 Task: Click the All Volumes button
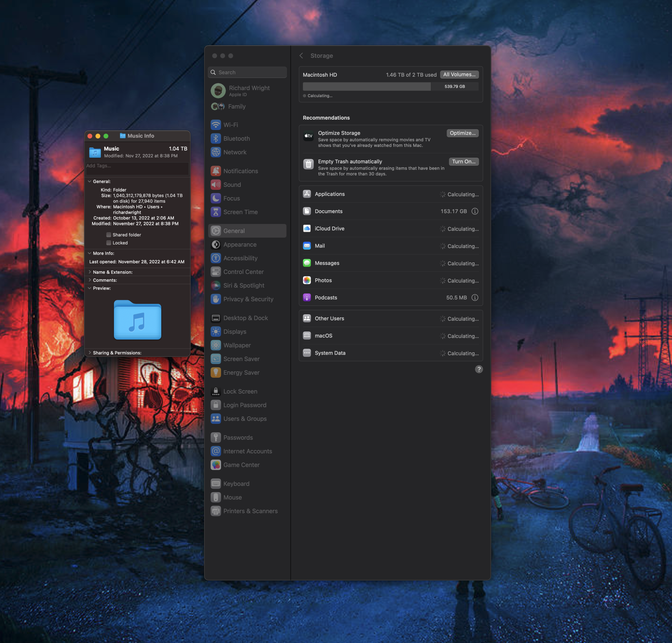click(460, 74)
